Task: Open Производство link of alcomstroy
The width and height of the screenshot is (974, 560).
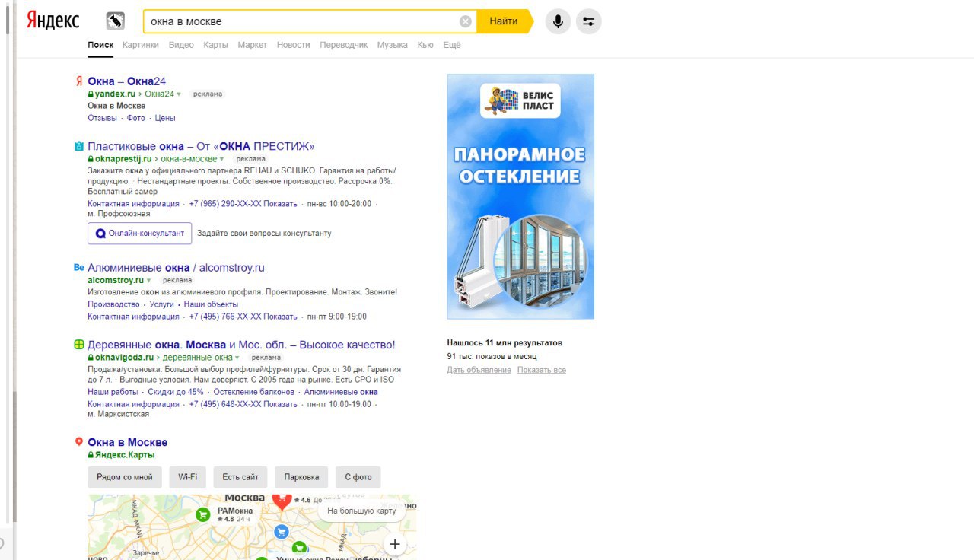Action: coord(113,304)
